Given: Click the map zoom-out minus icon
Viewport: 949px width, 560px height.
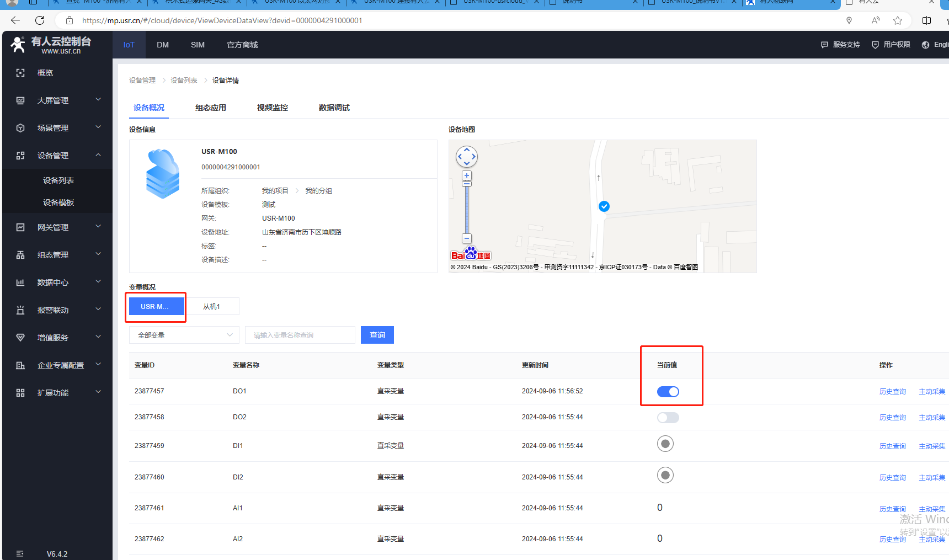Looking at the screenshot, I should coord(467,238).
